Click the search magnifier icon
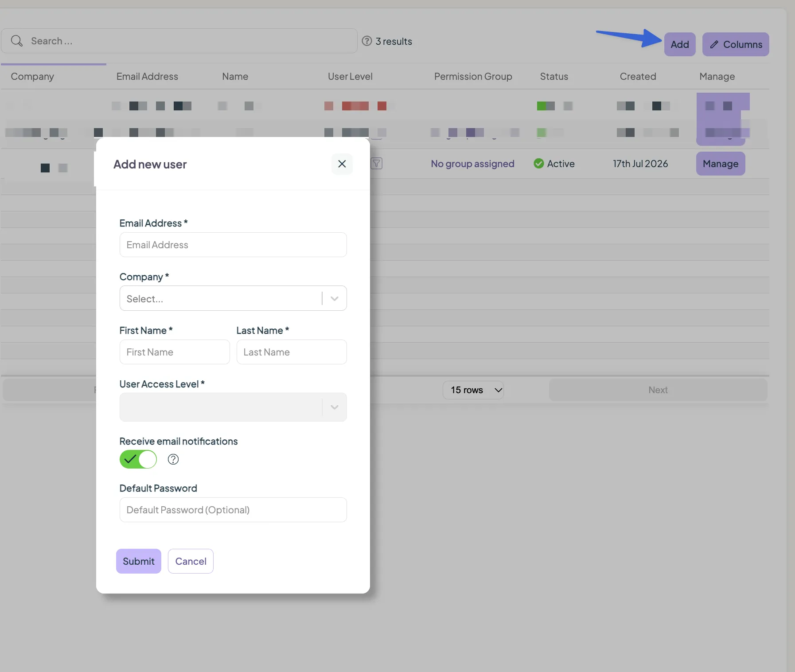Image resolution: width=795 pixels, height=672 pixels. [x=17, y=41]
